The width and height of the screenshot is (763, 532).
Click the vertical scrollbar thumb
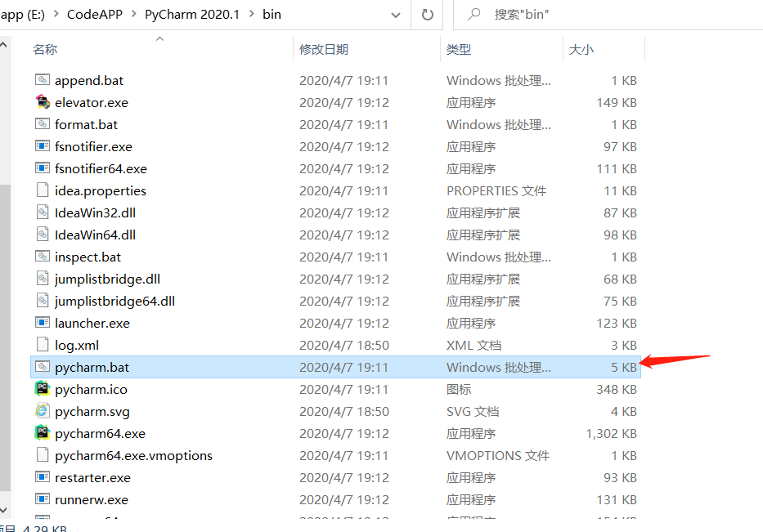[x=5, y=338]
